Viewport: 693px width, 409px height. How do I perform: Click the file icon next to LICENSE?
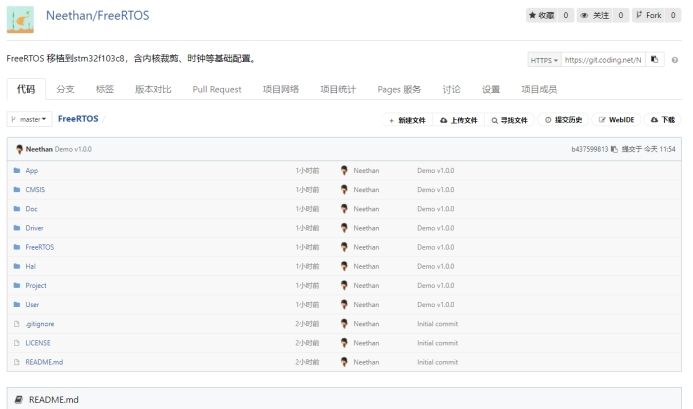(x=17, y=343)
